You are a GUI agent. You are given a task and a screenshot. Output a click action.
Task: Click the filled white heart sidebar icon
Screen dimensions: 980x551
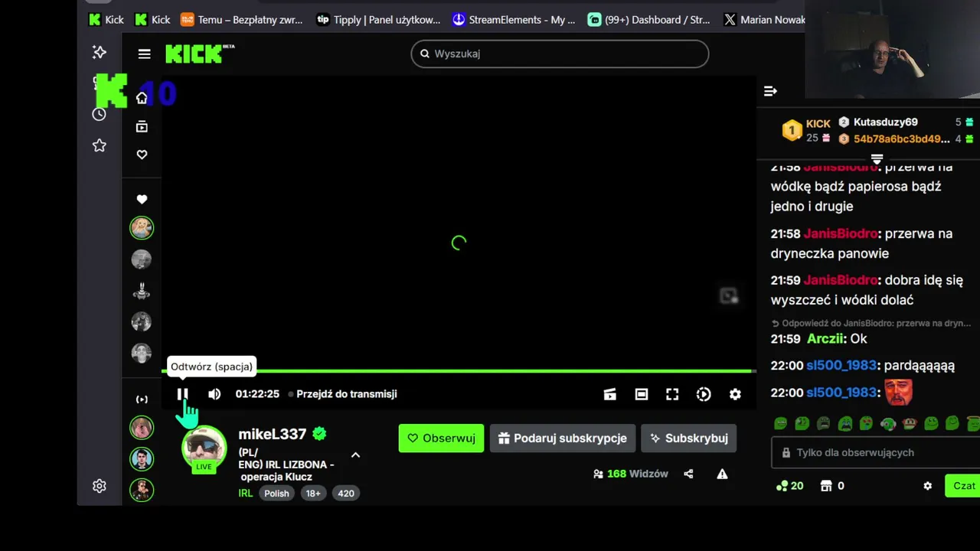coord(142,199)
